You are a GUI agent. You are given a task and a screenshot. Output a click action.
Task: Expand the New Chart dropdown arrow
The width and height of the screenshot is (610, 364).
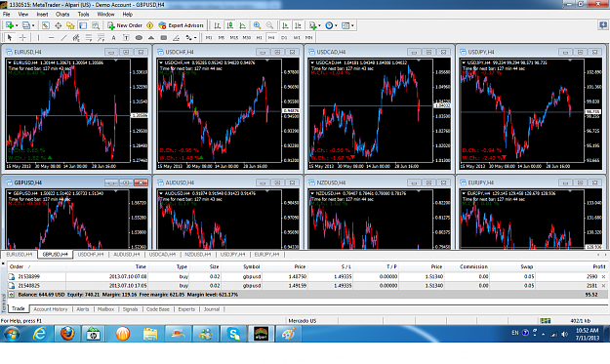coord(17,25)
